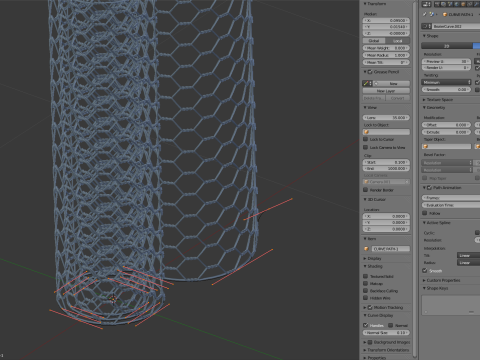480x360 pixels.
Task: Click the Clip Start field
Action: coord(386,162)
